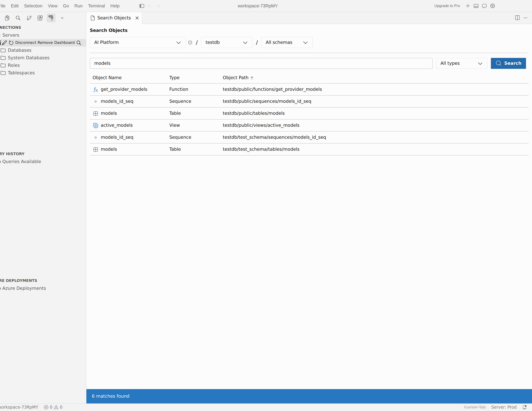Expand the Tablespaces folder
The image size is (532, 411).
tap(21, 73)
